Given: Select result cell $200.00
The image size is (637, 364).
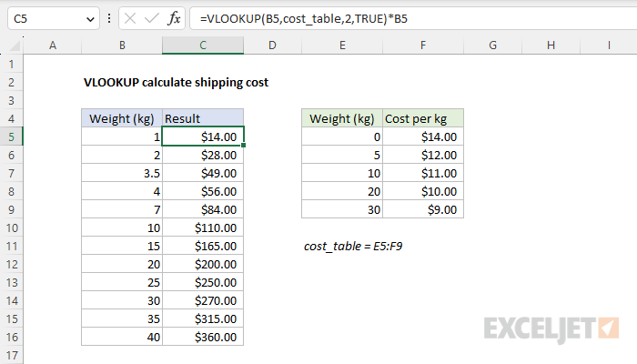Looking at the screenshot, I should tap(203, 264).
